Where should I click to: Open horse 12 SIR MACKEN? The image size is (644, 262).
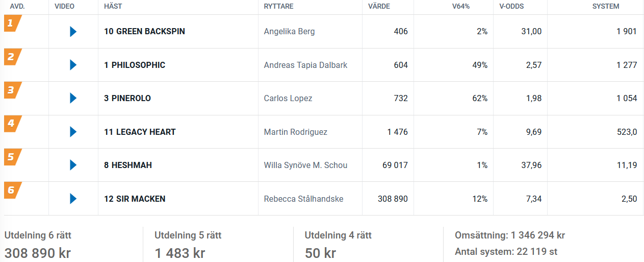(135, 199)
